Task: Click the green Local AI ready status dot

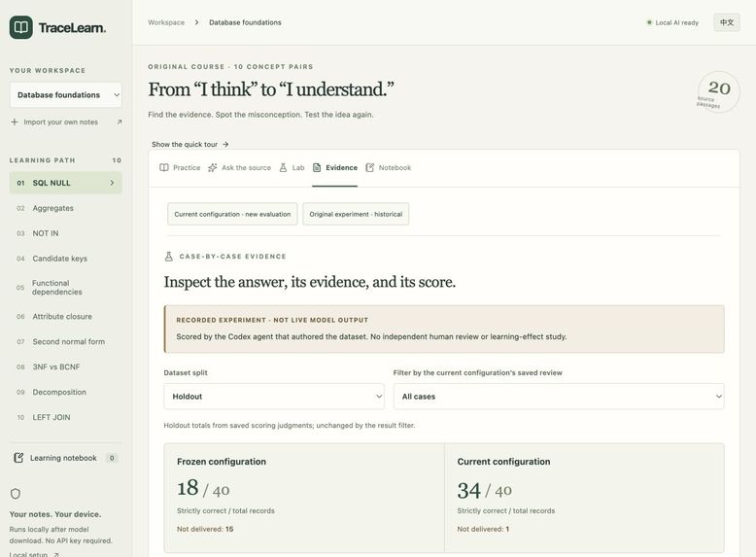Action: coord(649,22)
